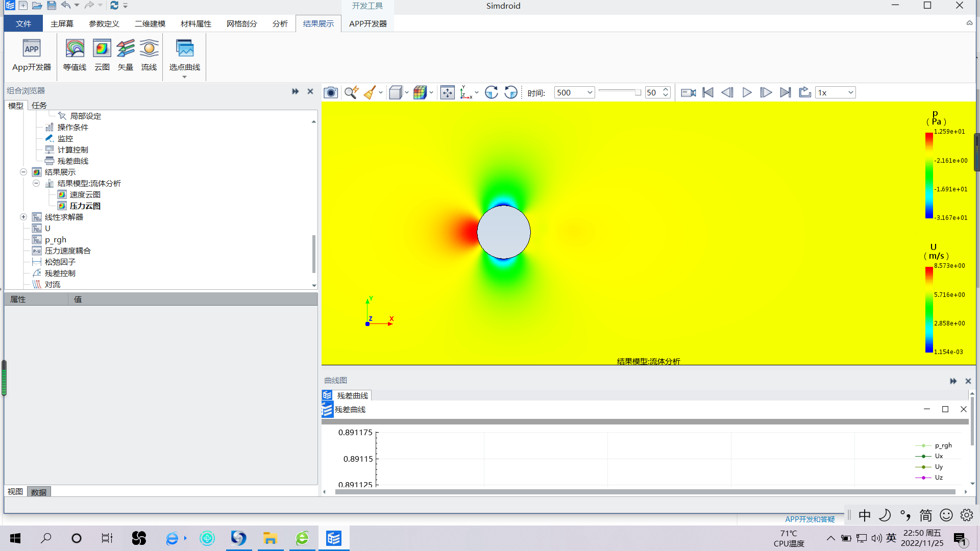
Task: Jump to the last frame
Action: point(786,92)
